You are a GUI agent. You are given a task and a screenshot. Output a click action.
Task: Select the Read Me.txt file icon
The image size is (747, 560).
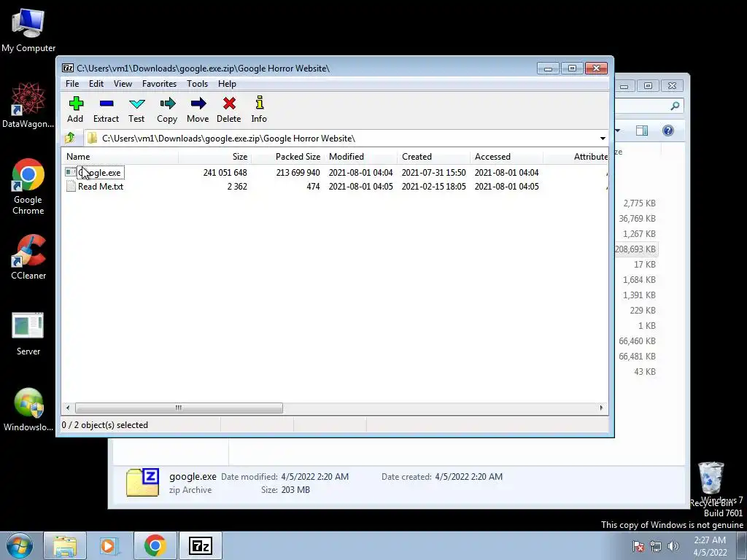71,186
